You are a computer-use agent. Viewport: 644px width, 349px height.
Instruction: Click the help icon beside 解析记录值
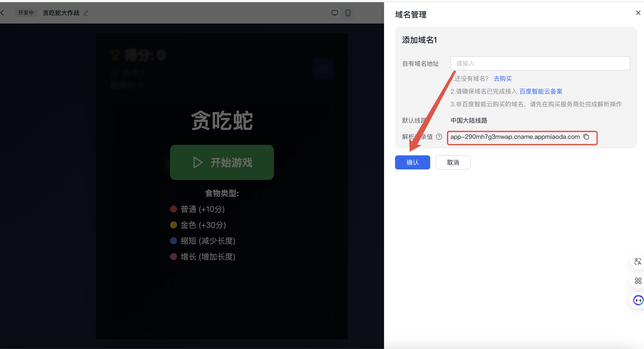pos(439,137)
